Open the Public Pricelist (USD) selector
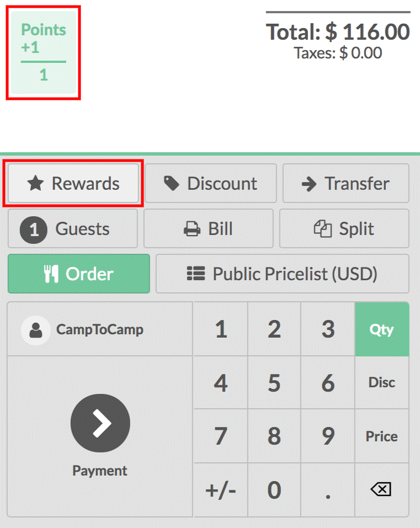The width and height of the screenshot is (420, 528). 282,274
